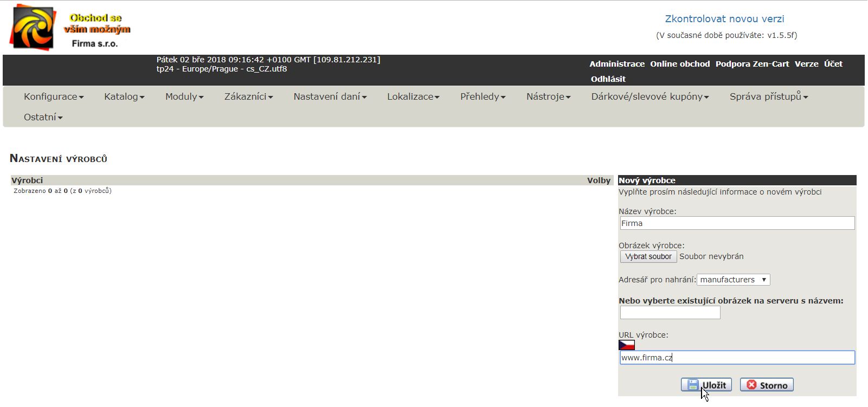Click the existing server image name field
Image resolution: width=868 pixels, height=407 pixels.
(x=670, y=313)
